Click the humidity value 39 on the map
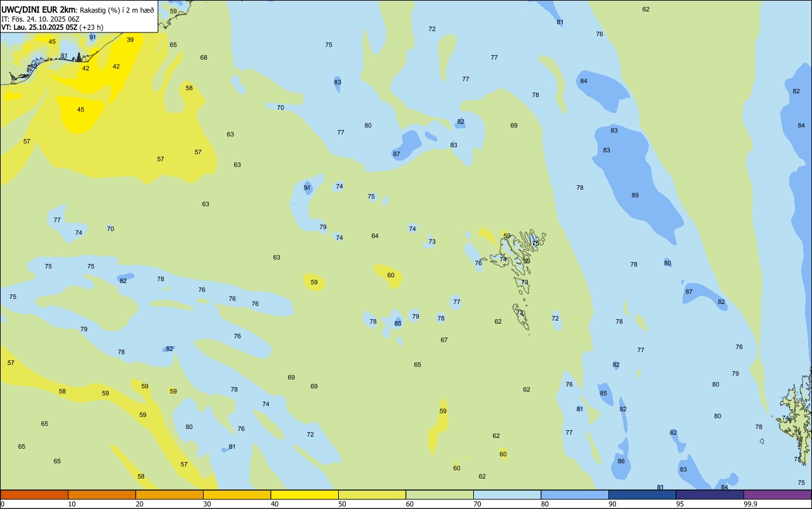Image resolution: width=812 pixels, height=509 pixels. coord(130,39)
